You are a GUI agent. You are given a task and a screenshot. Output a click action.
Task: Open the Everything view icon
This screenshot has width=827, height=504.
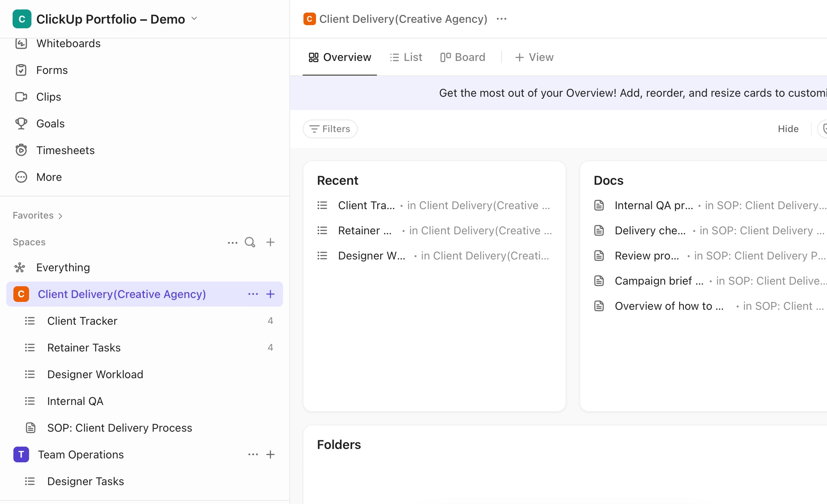click(20, 268)
